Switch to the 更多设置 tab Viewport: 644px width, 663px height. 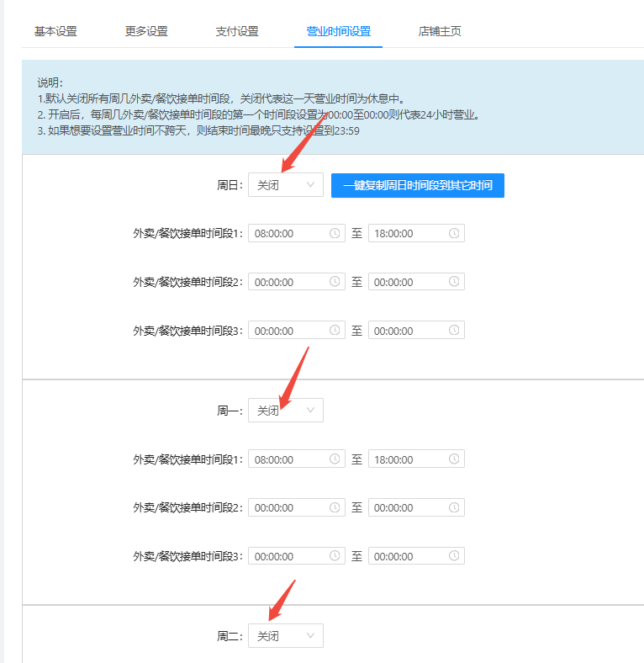146,31
